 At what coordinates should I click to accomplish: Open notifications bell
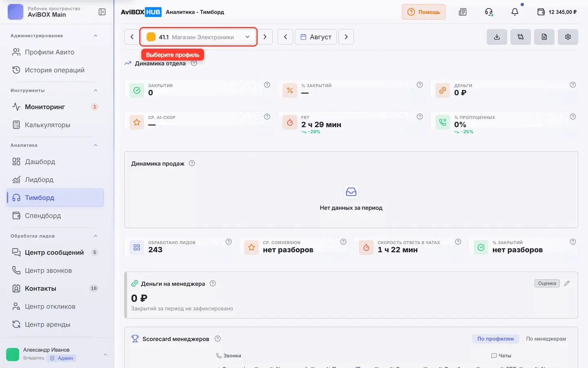tap(515, 12)
